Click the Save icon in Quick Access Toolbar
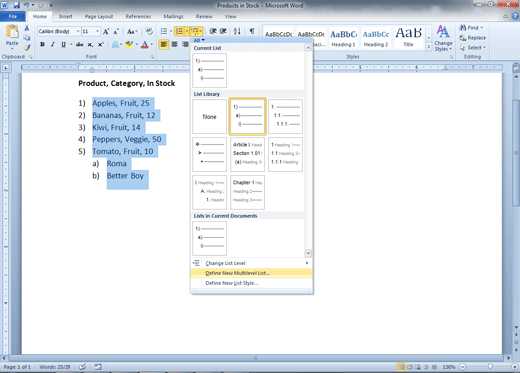The image size is (520, 373). tap(16, 5)
